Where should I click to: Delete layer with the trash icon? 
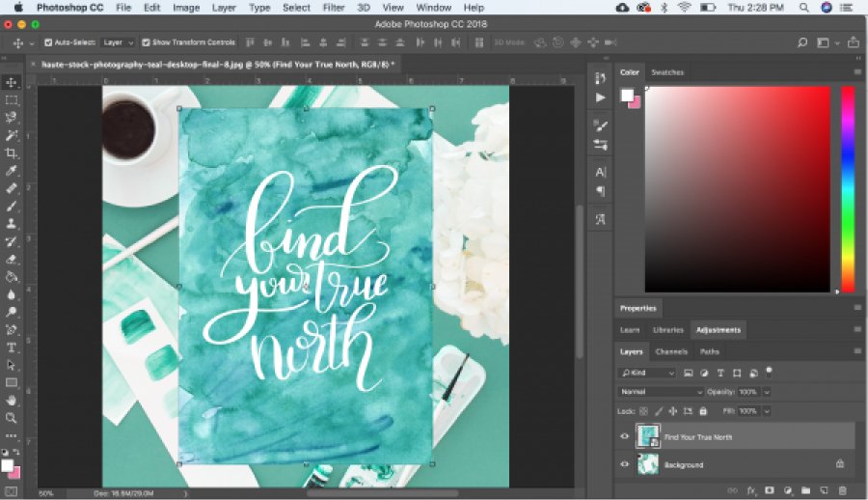click(843, 490)
